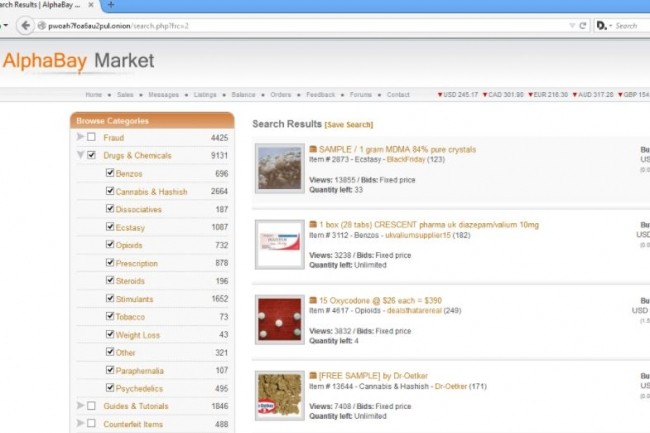Check the Counterfeit Items checkbox
This screenshot has height=433, width=650.
(92, 423)
